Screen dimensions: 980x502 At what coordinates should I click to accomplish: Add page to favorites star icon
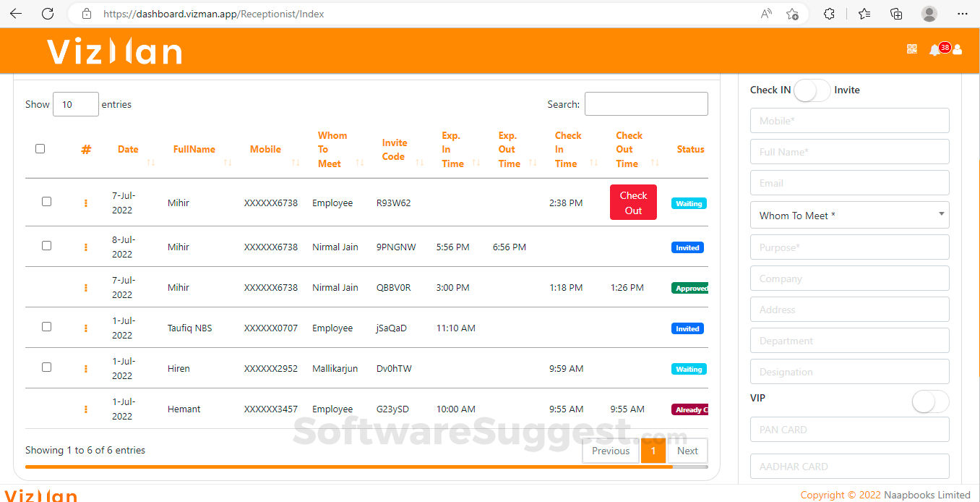(792, 14)
